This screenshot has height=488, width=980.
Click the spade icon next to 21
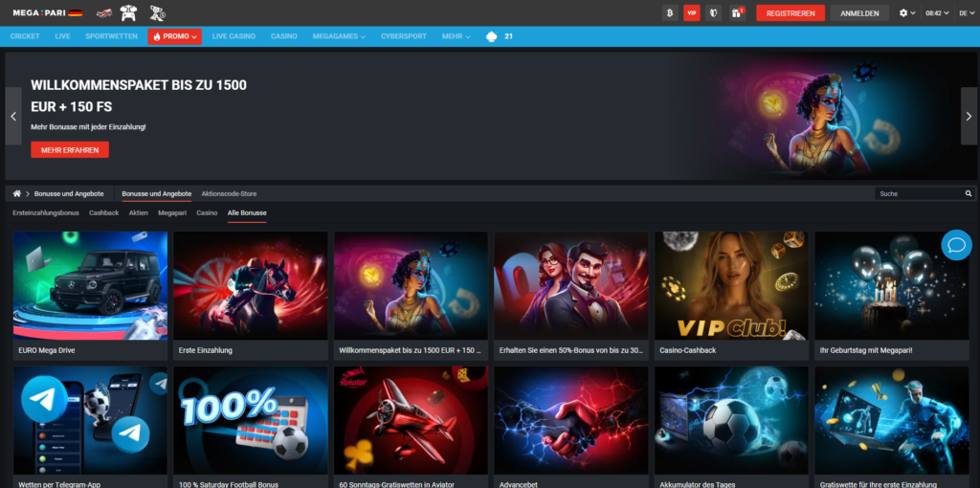pos(492,37)
